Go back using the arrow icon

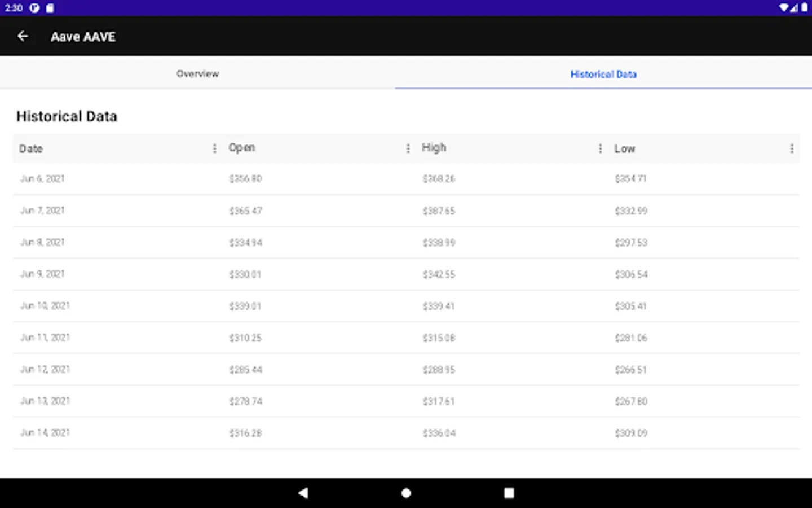coord(23,36)
